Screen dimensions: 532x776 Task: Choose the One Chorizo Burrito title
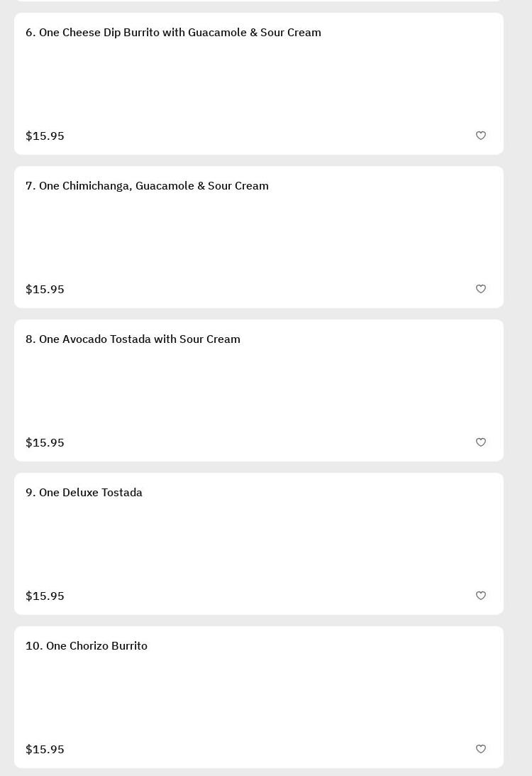87,646
